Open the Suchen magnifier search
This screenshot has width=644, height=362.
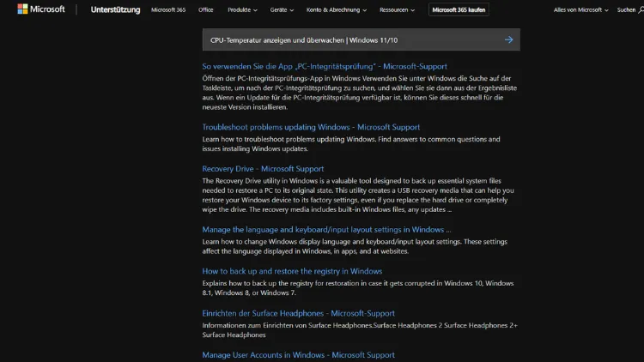[630, 9]
